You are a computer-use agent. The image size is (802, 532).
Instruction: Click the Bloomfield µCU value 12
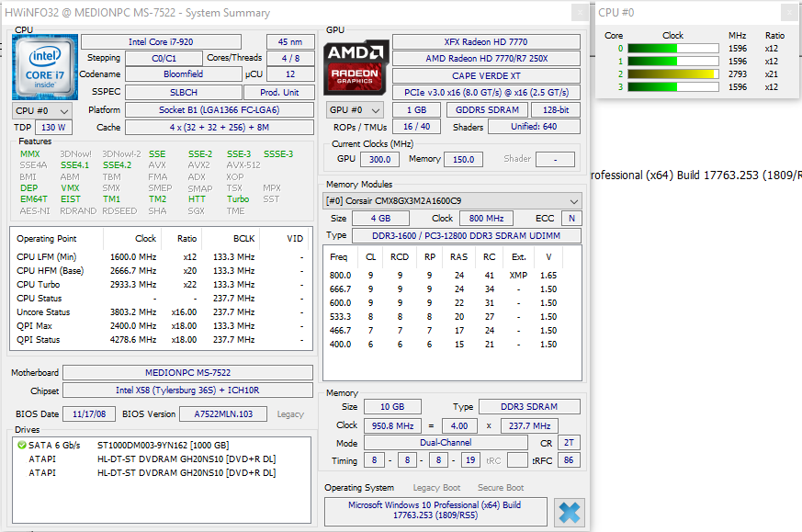(290, 74)
